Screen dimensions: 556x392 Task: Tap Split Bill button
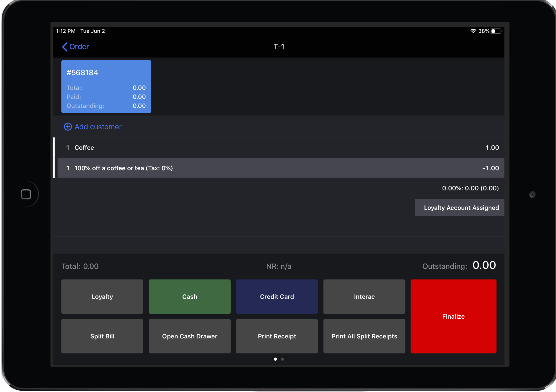pos(102,336)
